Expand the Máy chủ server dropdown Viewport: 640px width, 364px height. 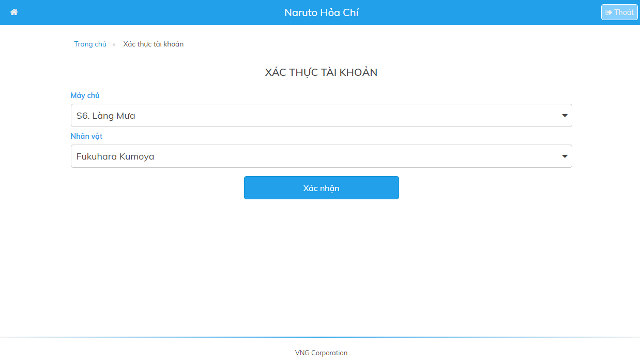click(322, 116)
